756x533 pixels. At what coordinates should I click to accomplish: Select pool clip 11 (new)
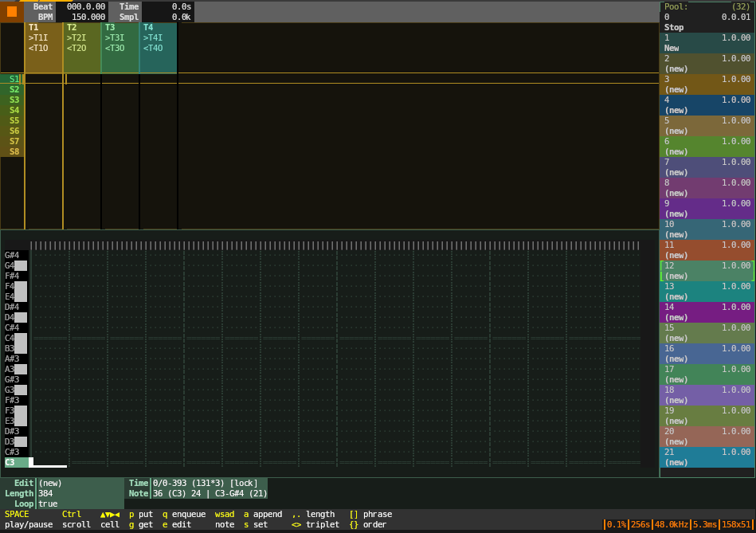point(707,250)
